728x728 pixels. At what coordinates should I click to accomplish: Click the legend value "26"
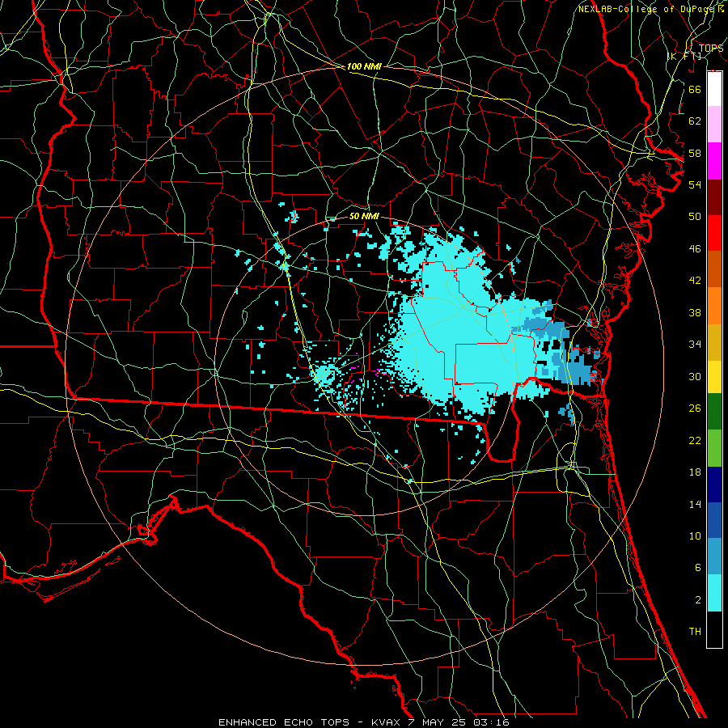(695, 408)
